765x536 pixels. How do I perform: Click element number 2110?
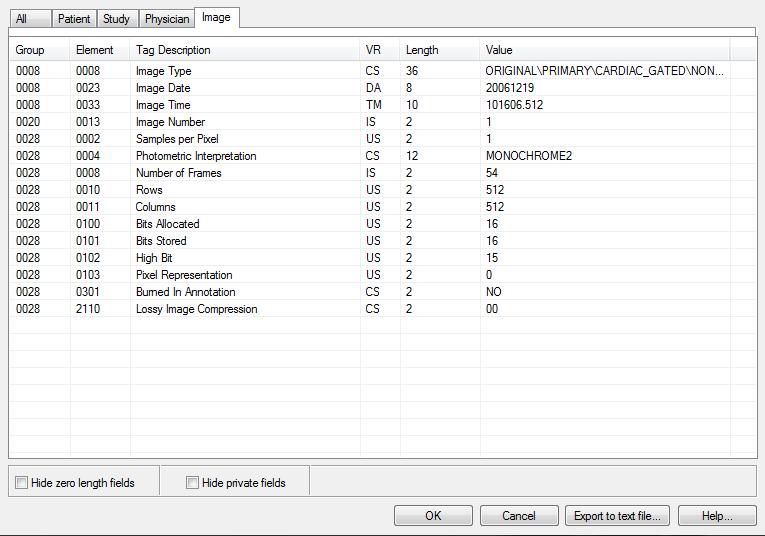pyautogui.click(x=88, y=309)
